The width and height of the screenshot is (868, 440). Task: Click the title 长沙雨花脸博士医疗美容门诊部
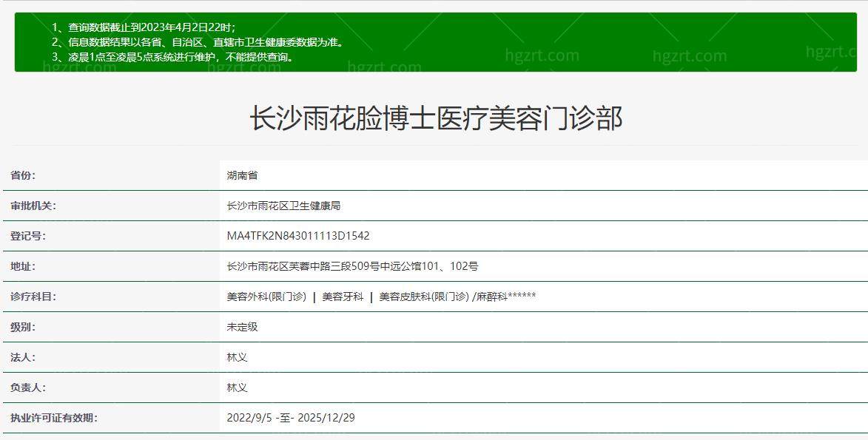point(436,118)
